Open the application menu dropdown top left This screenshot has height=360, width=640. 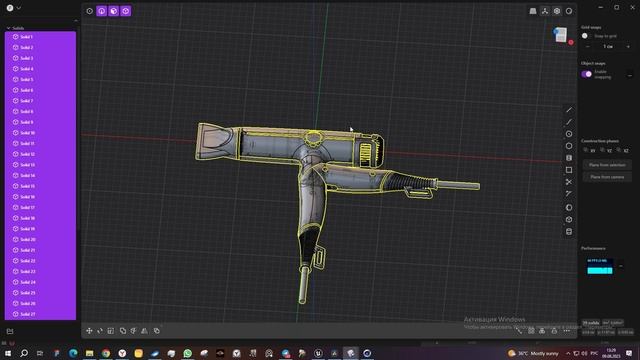pos(14,8)
